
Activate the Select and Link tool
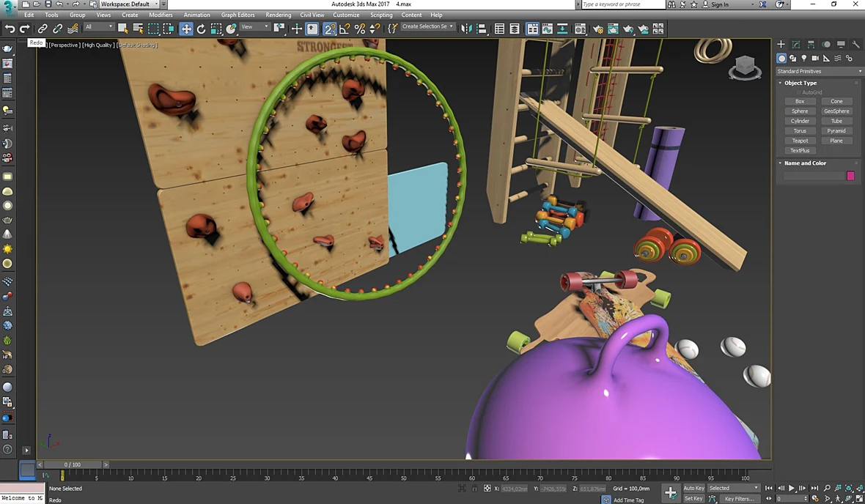click(x=43, y=29)
